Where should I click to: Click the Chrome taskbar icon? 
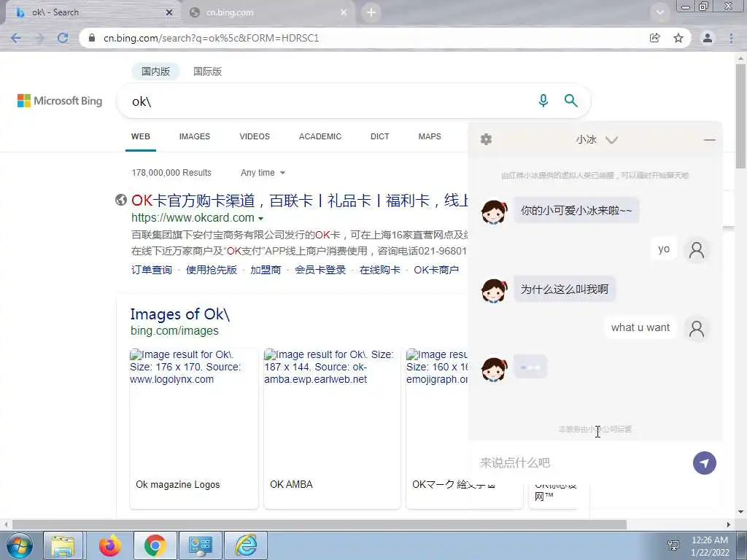(155, 545)
